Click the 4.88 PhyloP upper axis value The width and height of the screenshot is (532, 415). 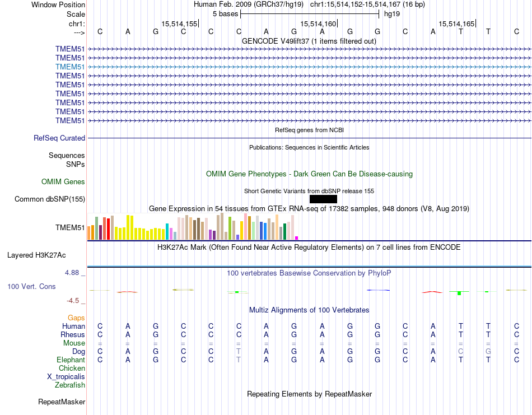tap(72, 273)
